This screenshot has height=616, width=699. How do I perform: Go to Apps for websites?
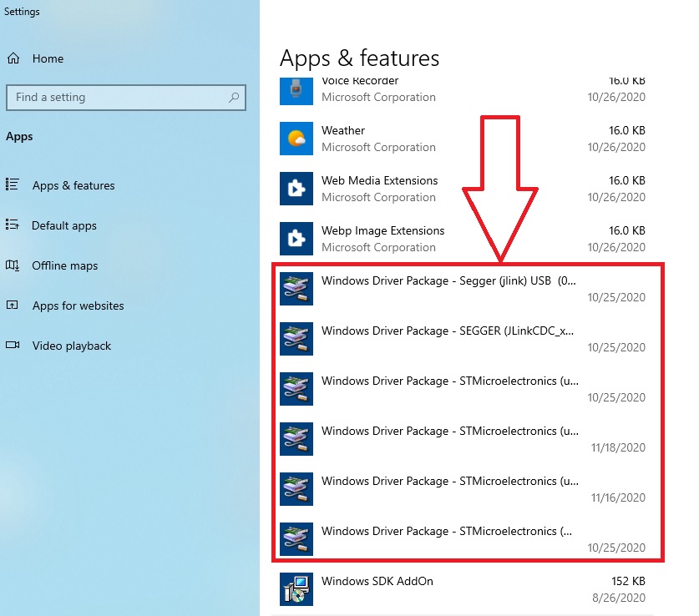tap(78, 305)
